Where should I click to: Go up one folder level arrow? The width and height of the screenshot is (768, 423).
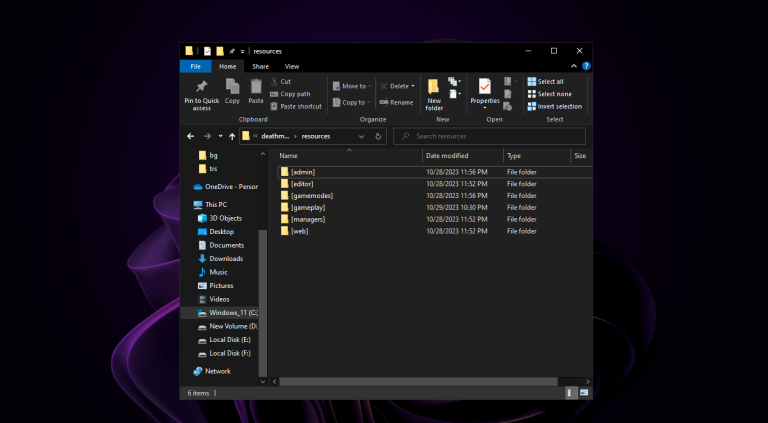(232, 136)
